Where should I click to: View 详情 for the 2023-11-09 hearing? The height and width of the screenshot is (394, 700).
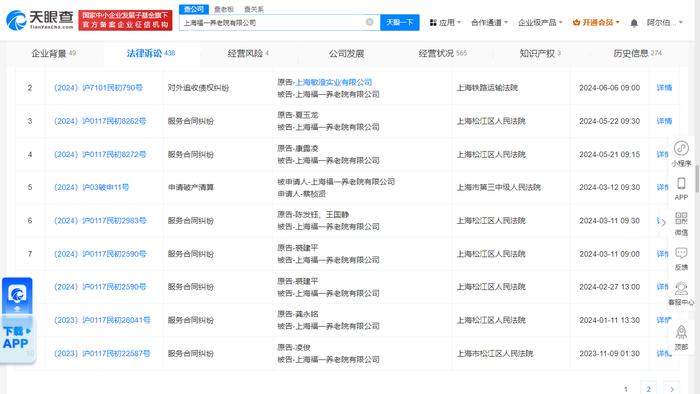tap(664, 353)
